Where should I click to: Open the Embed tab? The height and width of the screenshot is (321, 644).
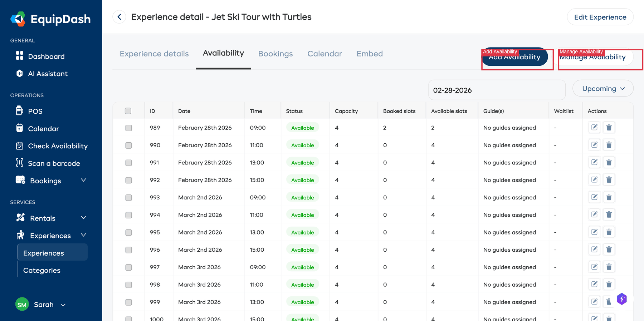point(370,54)
